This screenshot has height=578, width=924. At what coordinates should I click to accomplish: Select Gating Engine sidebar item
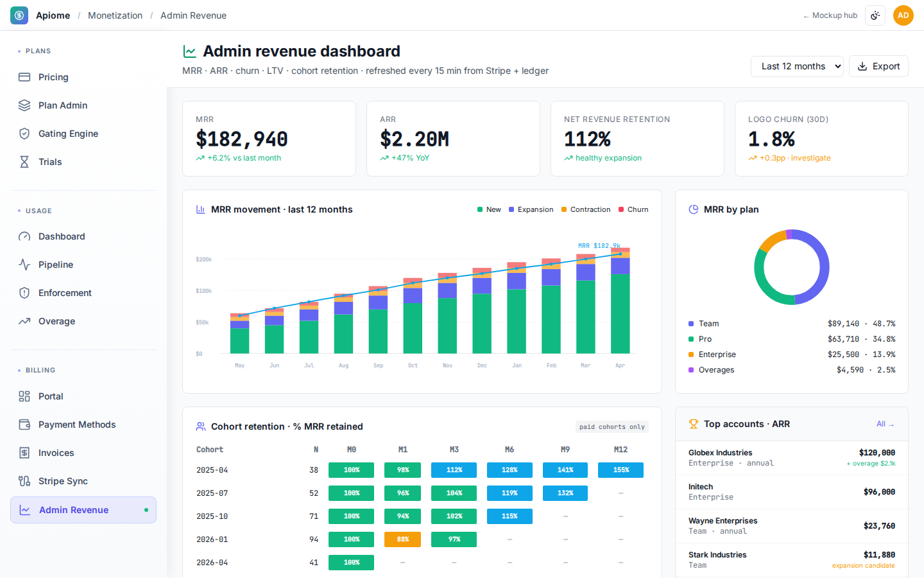[x=83, y=134]
